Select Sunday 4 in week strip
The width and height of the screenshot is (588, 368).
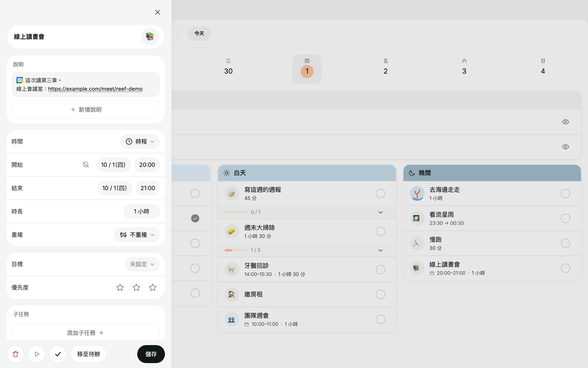pos(543,69)
